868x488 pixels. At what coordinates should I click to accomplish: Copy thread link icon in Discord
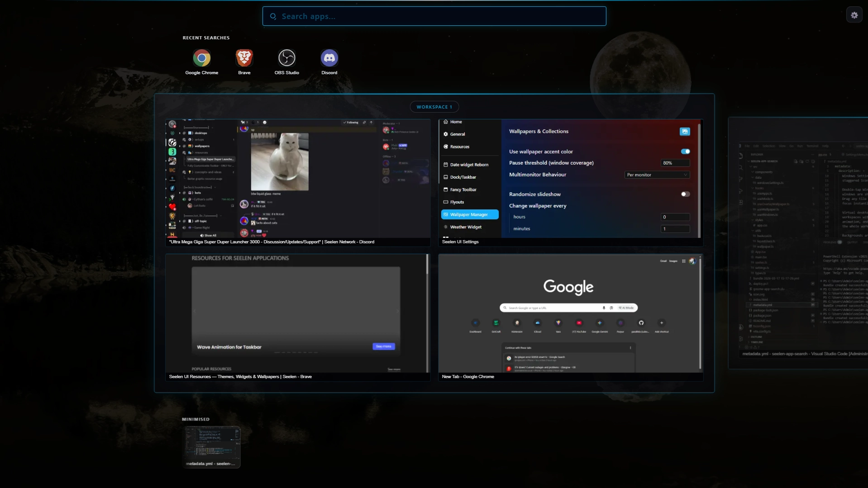364,122
